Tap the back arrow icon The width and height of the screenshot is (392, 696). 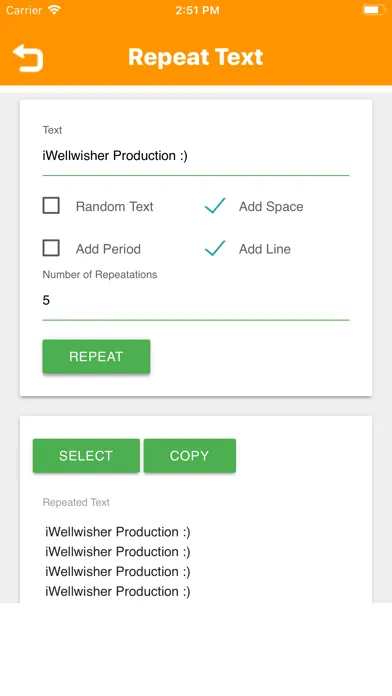(28, 58)
